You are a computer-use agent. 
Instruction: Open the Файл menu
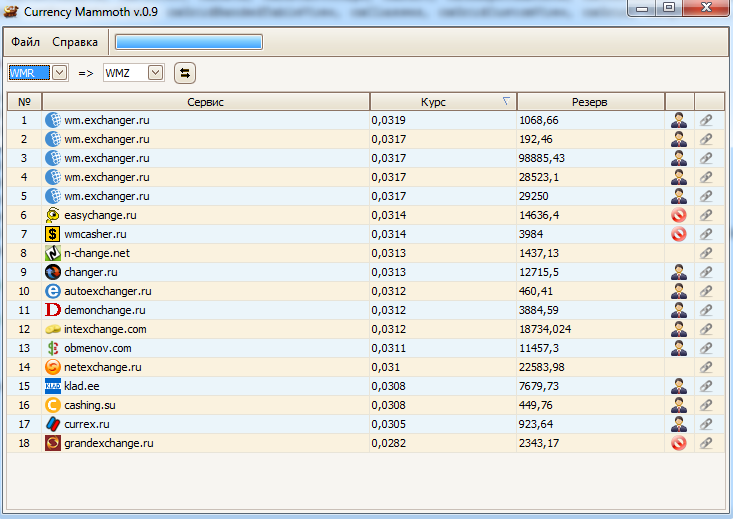coord(26,42)
